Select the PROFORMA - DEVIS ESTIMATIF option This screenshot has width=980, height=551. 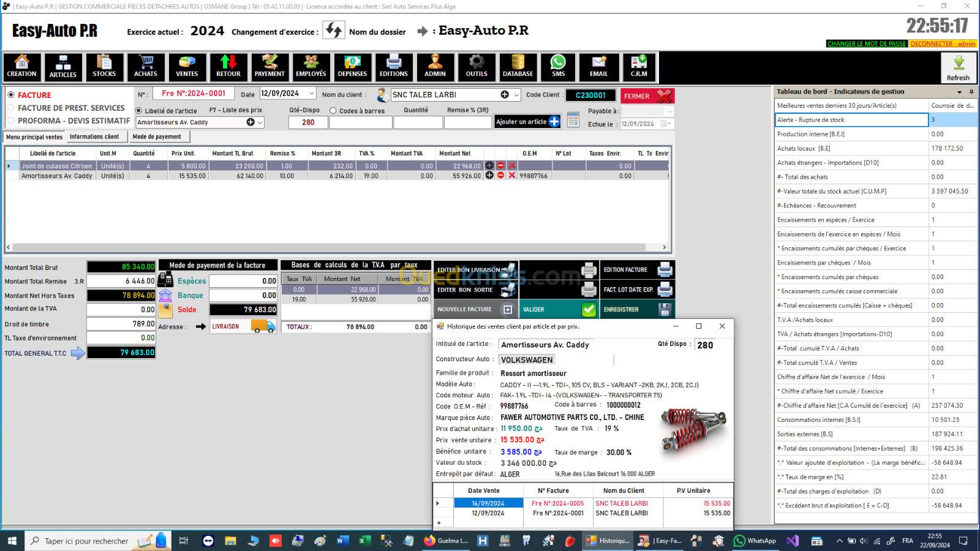[11, 121]
